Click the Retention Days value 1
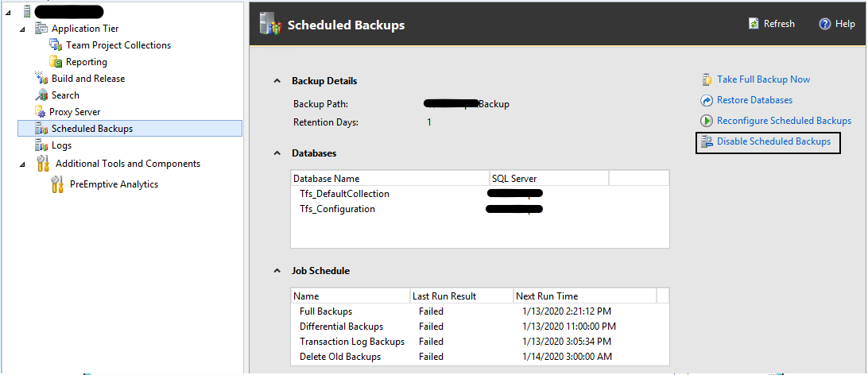Viewport: 868px width, 375px height. (429, 122)
